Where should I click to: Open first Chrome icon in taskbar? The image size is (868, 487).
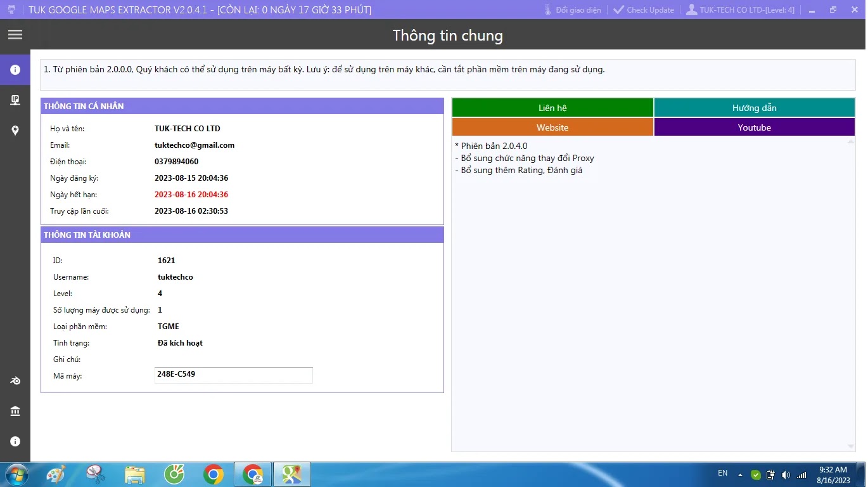(x=214, y=474)
